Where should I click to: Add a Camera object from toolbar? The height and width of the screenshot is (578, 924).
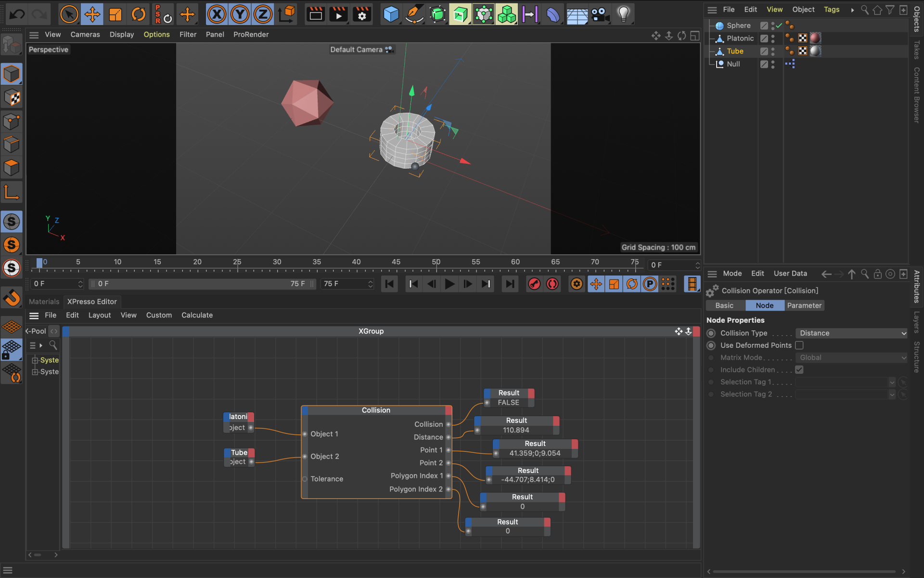(600, 14)
